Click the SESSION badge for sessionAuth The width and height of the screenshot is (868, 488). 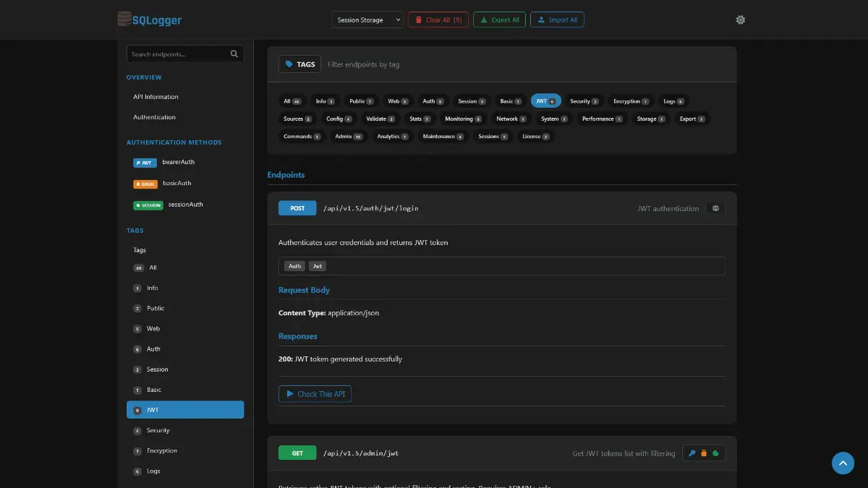click(148, 205)
